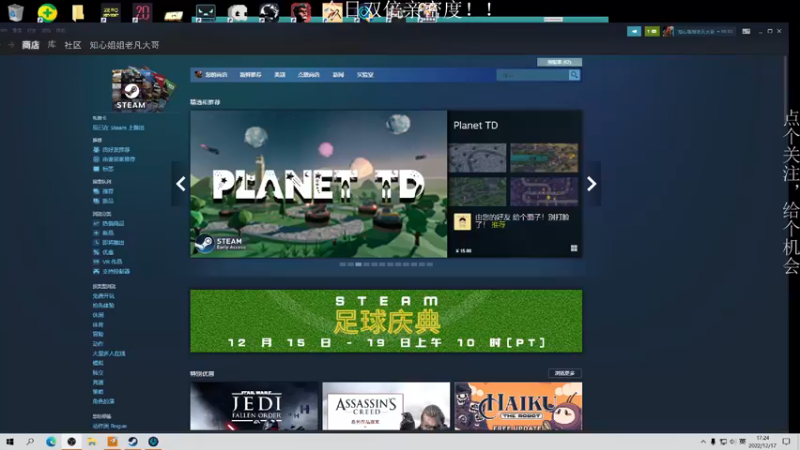Open File Explorer from taskbar
Viewport: 800px width, 450px height.
click(x=92, y=442)
